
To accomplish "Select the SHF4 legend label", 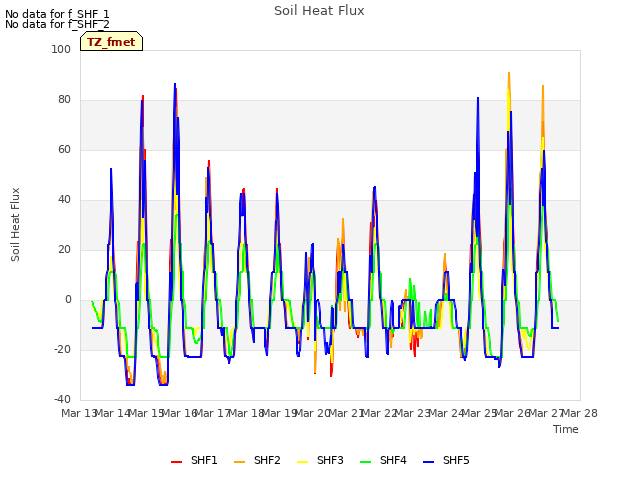I will [x=393, y=460].
